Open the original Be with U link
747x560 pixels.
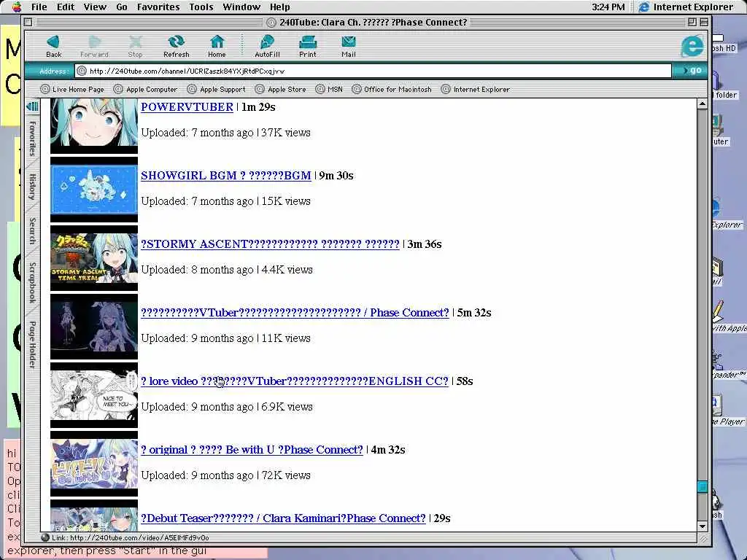coord(252,450)
